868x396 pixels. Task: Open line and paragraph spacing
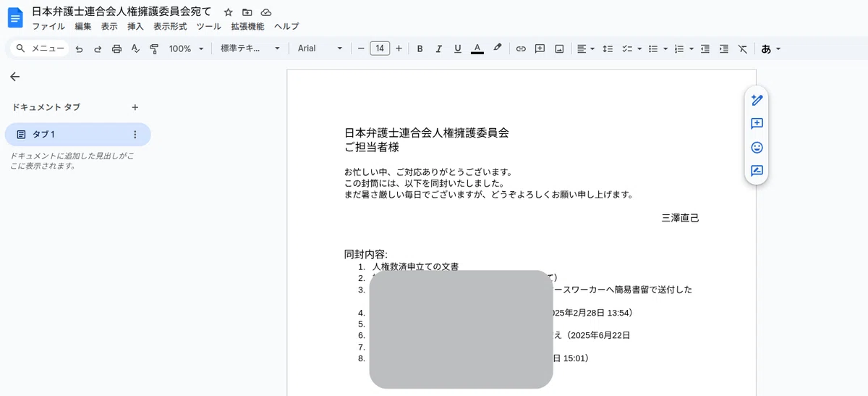pos(608,49)
